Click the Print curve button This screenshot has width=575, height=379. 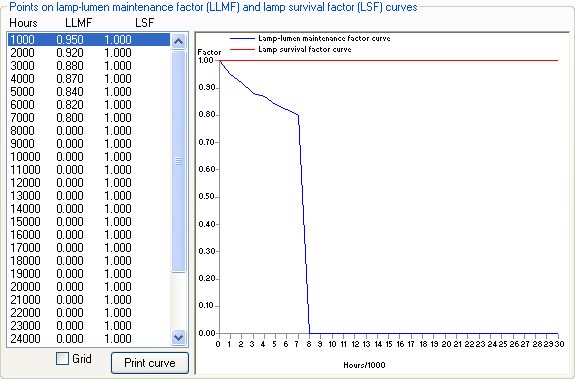tap(150, 363)
